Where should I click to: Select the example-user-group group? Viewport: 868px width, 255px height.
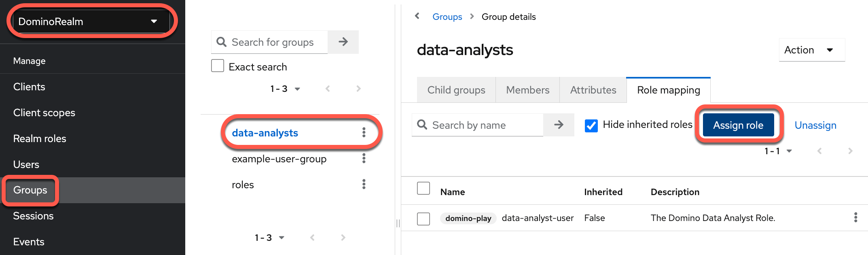tap(279, 159)
